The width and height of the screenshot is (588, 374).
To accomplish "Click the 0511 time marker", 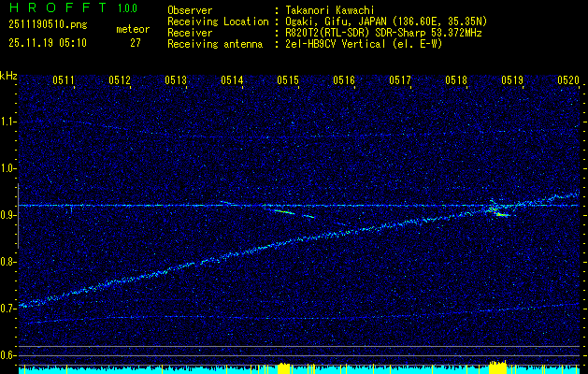I will tap(64, 81).
